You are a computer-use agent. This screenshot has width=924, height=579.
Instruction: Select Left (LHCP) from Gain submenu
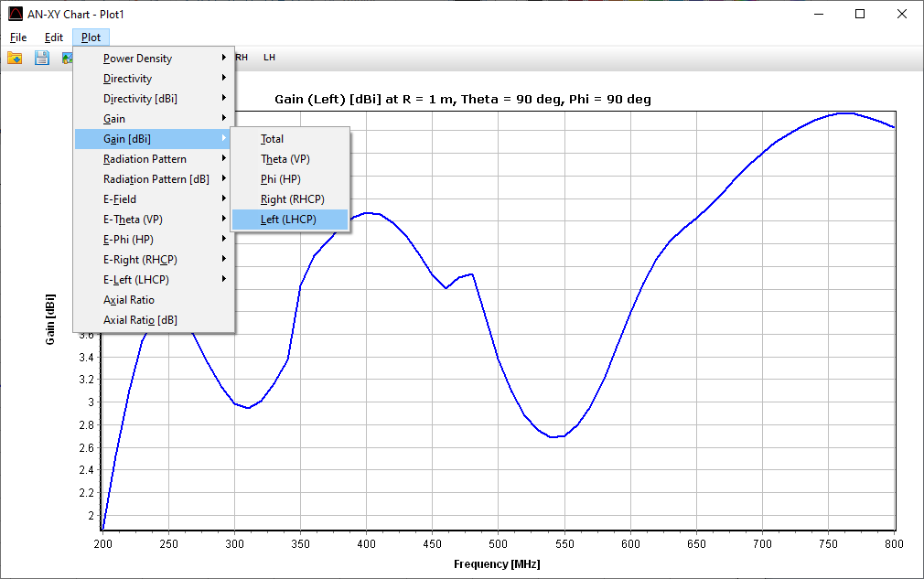[290, 220]
